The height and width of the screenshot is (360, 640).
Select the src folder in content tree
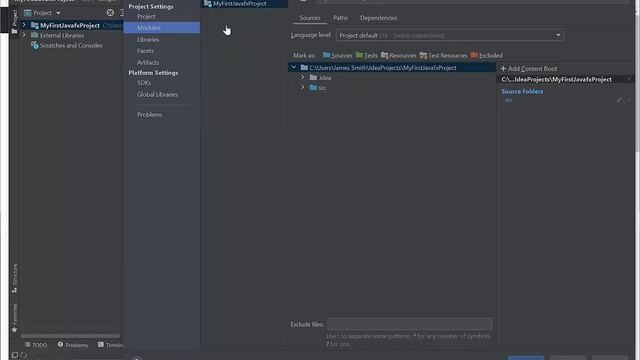point(322,88)
